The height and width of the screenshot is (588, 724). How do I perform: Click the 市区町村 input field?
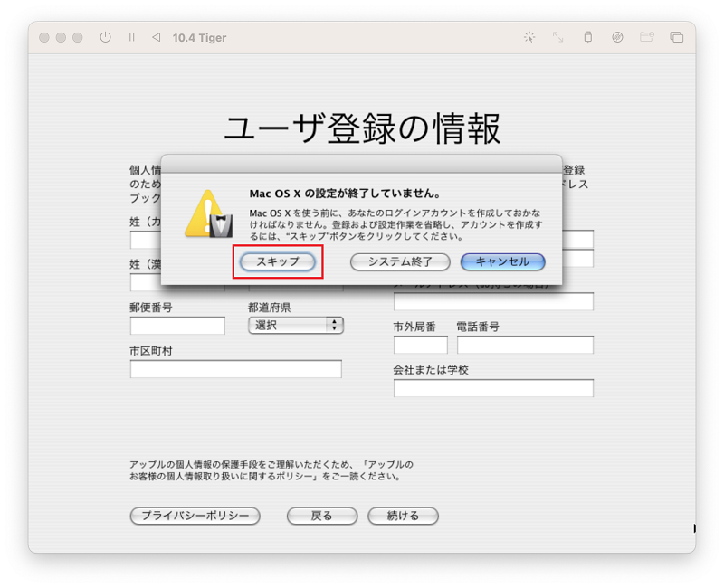235,369
